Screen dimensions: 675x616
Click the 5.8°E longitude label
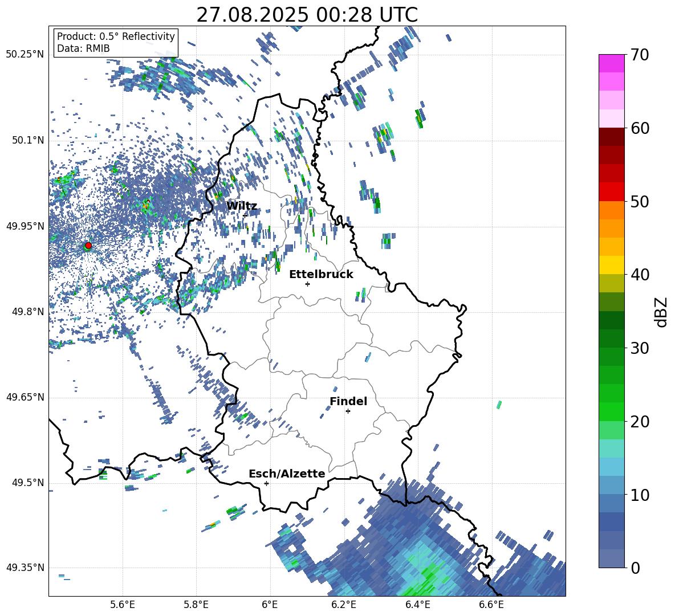(x=196, y=605)
